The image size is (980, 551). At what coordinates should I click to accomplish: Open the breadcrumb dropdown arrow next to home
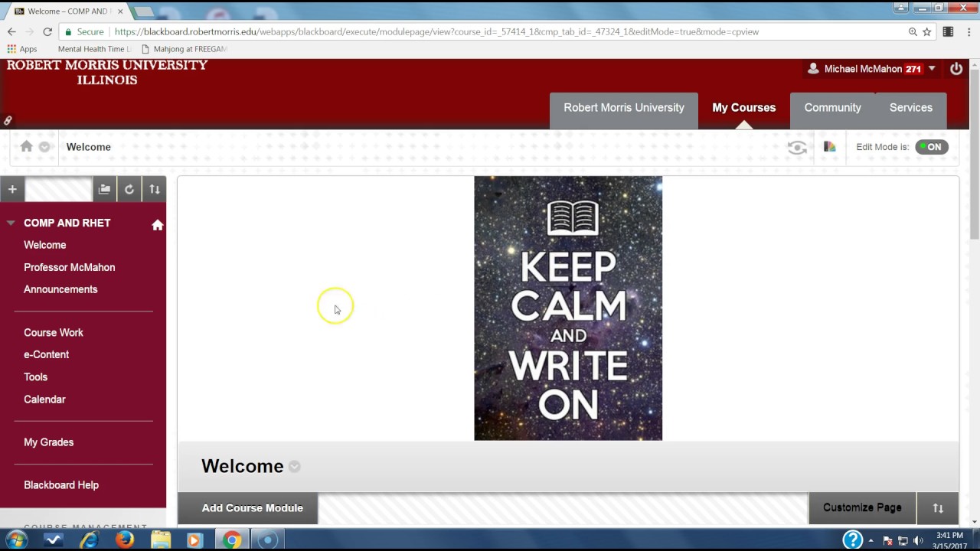[x=44, y=147]
